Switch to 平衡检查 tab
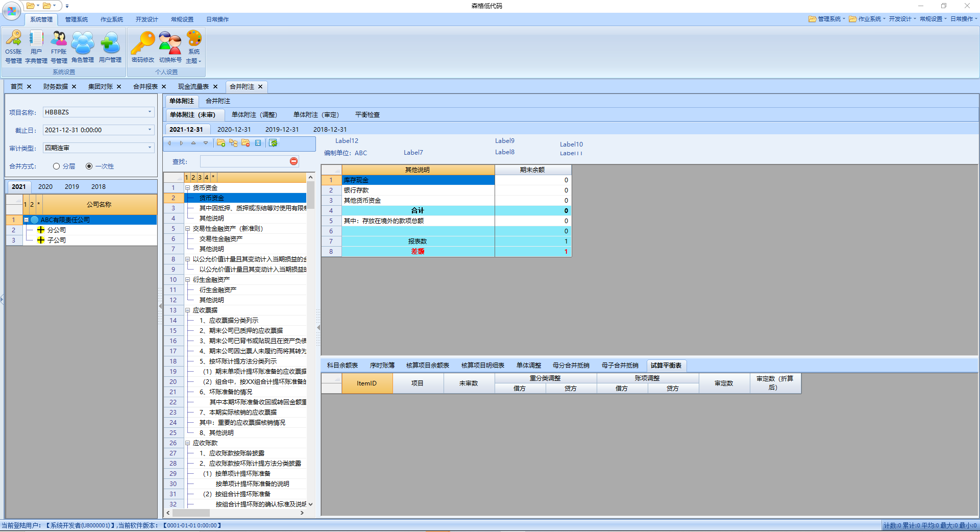The width and height of the screenshot is (980, 532). click(367, 115)
